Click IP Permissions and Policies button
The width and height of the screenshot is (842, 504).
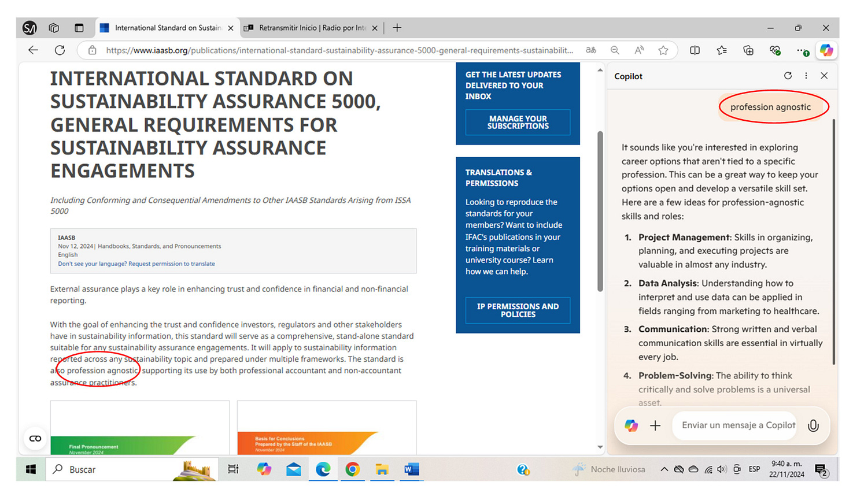coord(518,310)
